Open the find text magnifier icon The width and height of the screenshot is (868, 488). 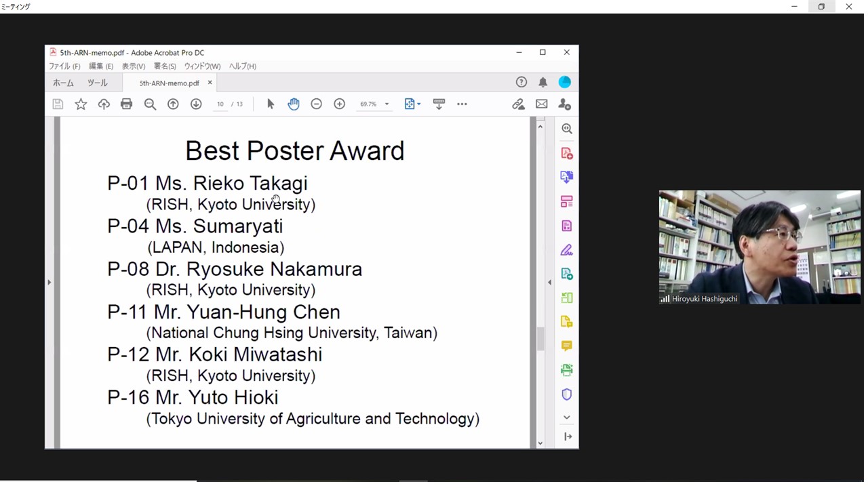pyautogui.click(x=150, y=104)
